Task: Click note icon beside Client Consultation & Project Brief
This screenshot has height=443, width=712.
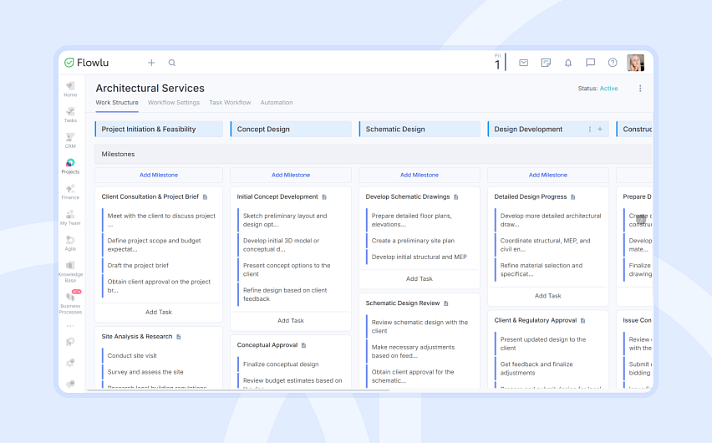Action: click(x=205, y=197)
